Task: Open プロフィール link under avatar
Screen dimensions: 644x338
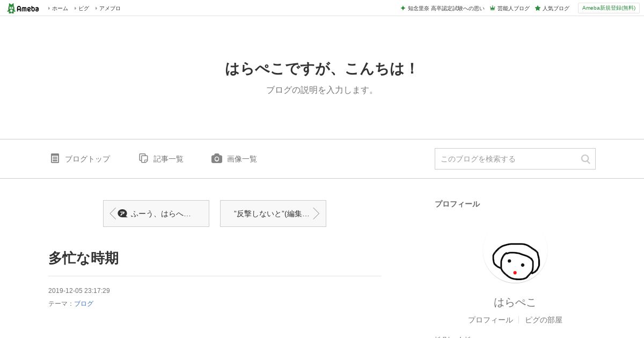Action: click(x=490, y=320)
